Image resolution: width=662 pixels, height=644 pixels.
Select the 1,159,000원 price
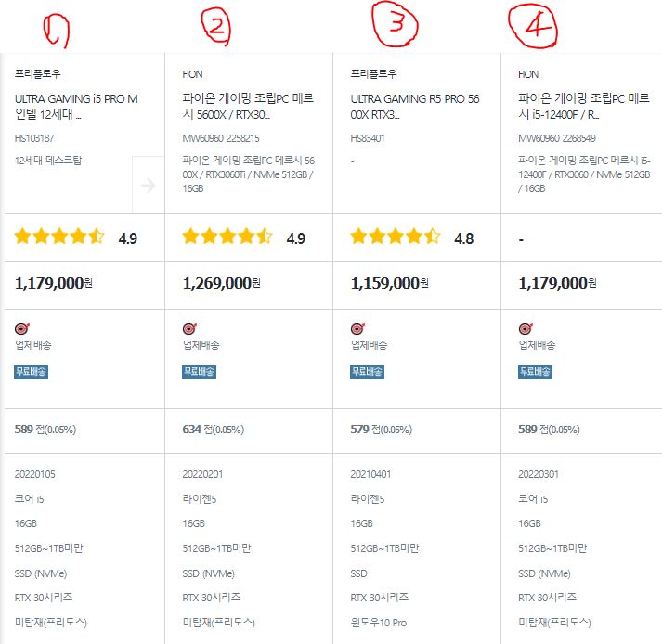(389, 283)
